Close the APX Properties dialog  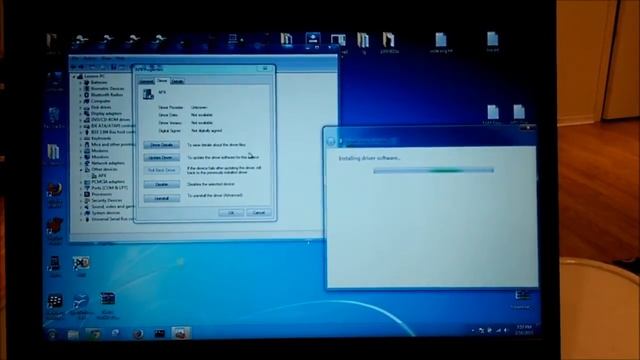click(265, 69)
